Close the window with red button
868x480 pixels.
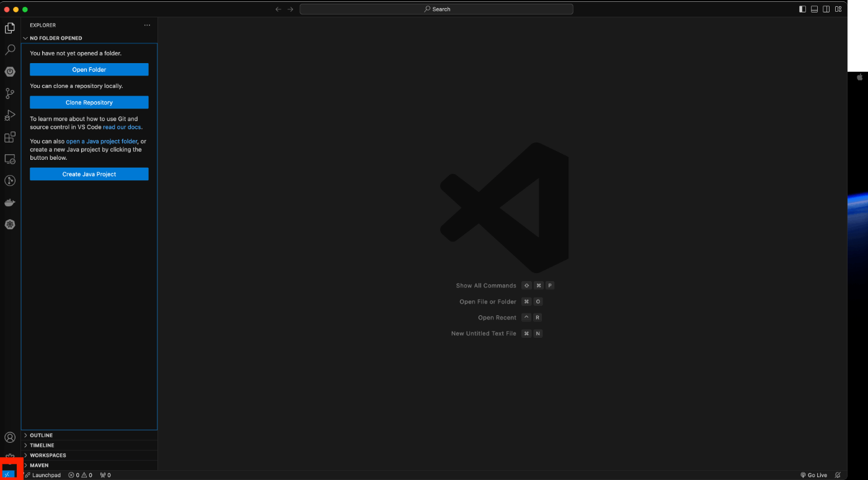tap(7, 9)
